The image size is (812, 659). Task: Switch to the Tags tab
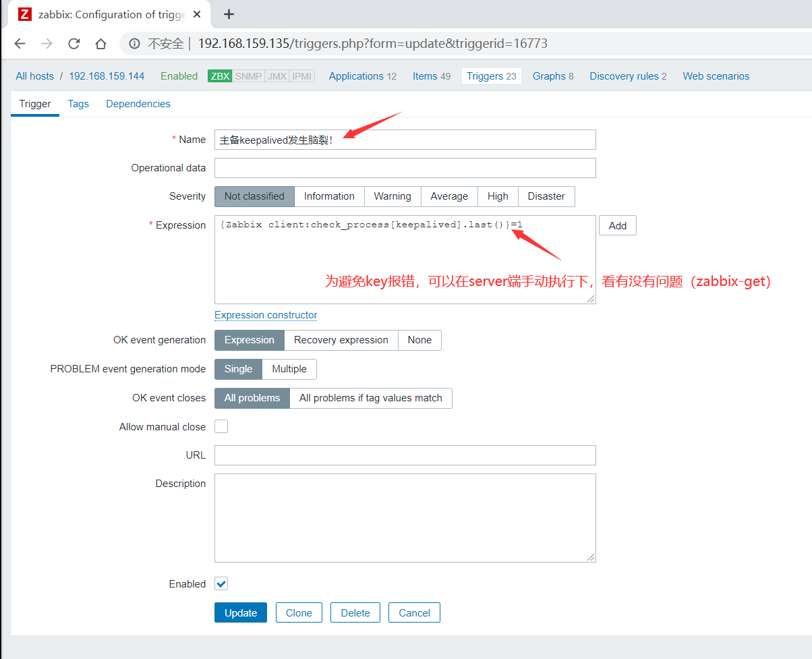click(x=78, y=104)
